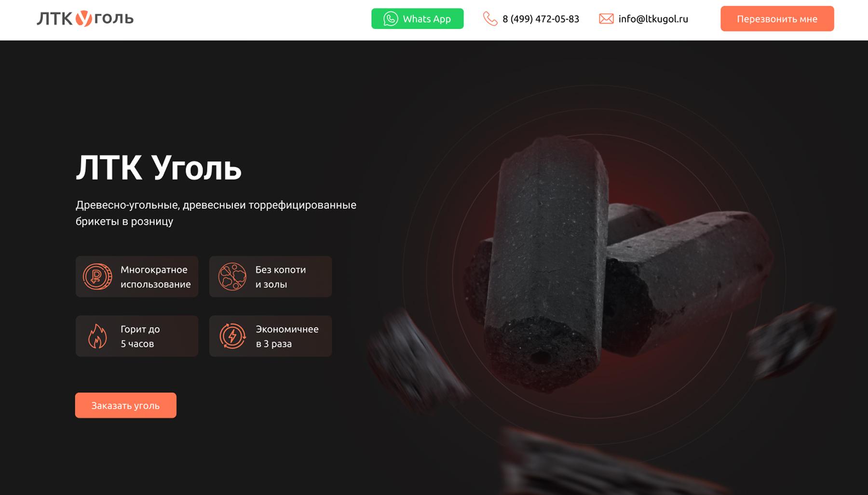Open the Whats App chat button
This screenshot has height=495, width=868.
click(x=418, y=19)
